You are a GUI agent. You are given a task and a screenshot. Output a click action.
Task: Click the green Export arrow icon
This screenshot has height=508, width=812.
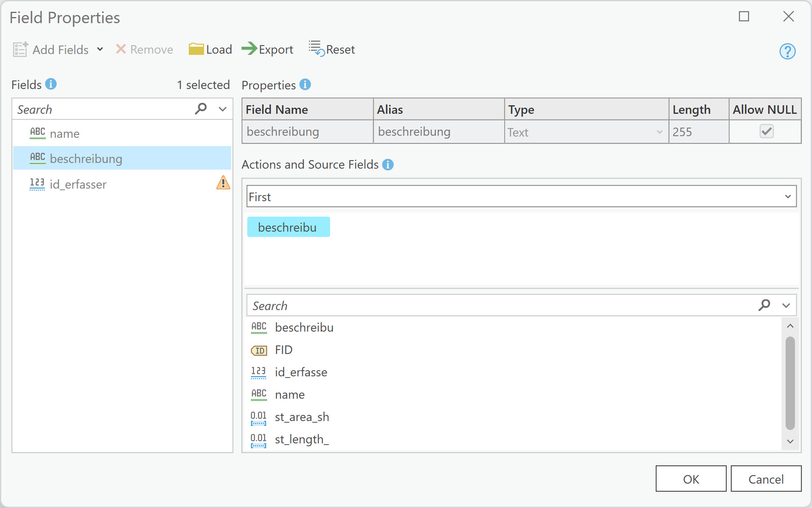249,49
